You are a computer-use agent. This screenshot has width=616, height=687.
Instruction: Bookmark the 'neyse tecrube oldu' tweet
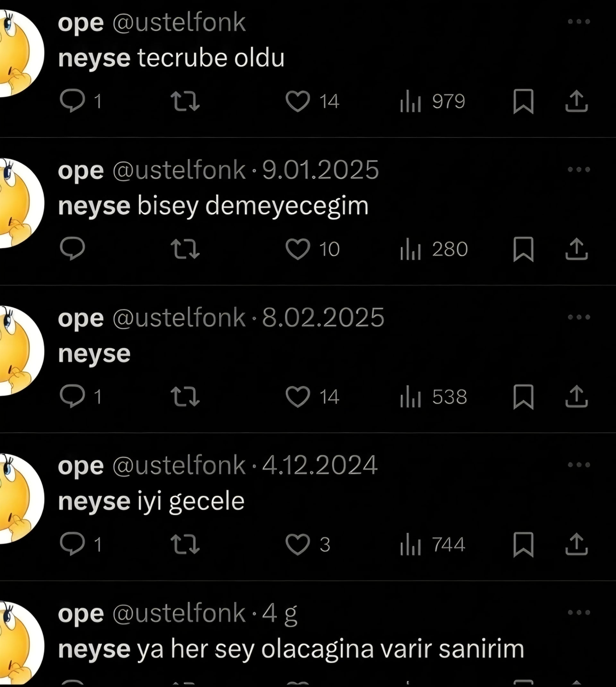523,101
